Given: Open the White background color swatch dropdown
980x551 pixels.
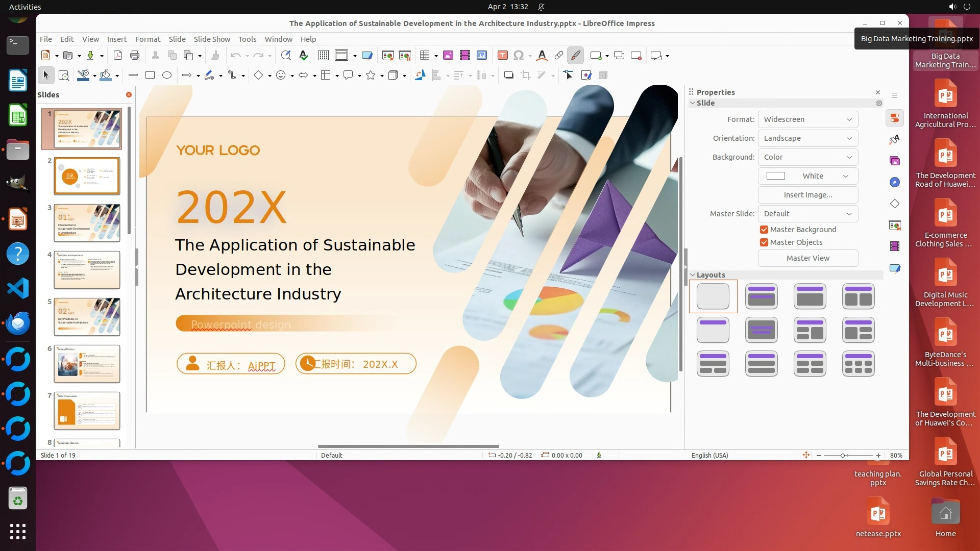Looking at the screenshot, I should coord(807,176).
